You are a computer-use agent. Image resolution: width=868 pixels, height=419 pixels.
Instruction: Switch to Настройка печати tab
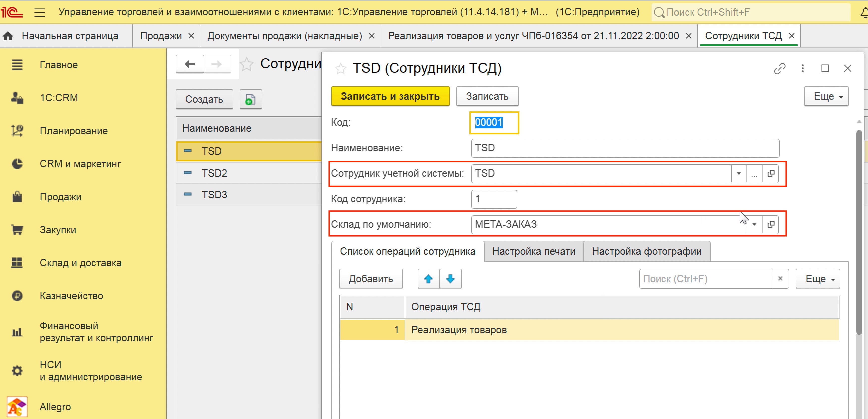click(534, 251)
